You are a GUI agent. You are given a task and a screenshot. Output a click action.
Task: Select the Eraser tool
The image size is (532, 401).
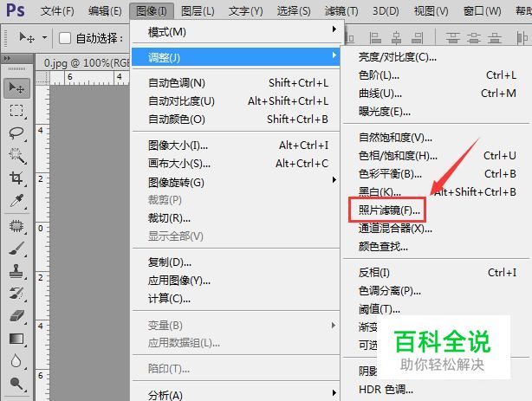coord(16,316)
